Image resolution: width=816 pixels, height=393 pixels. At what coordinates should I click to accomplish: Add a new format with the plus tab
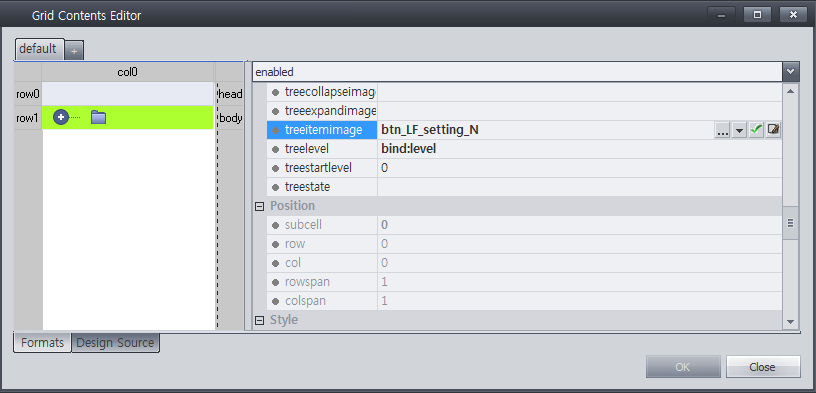[74, 51]
